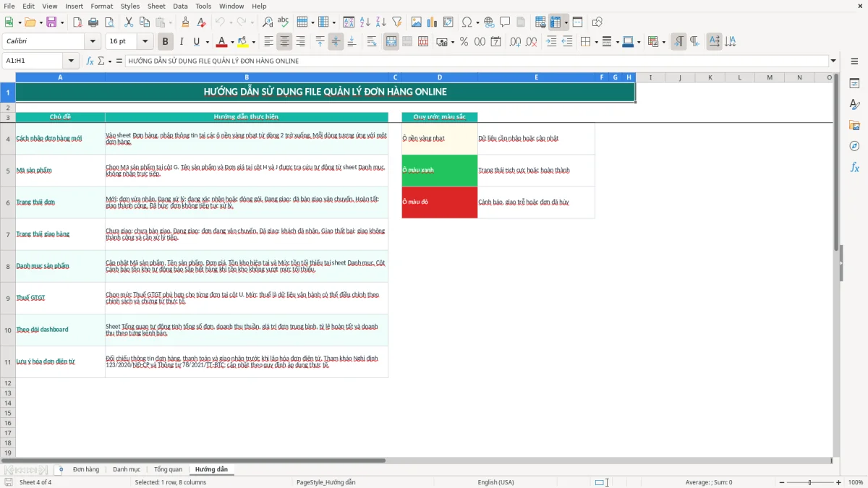Screen dimensions: 868x488
Task: Open the Background Color dropdown arrow
Action: 253,42
